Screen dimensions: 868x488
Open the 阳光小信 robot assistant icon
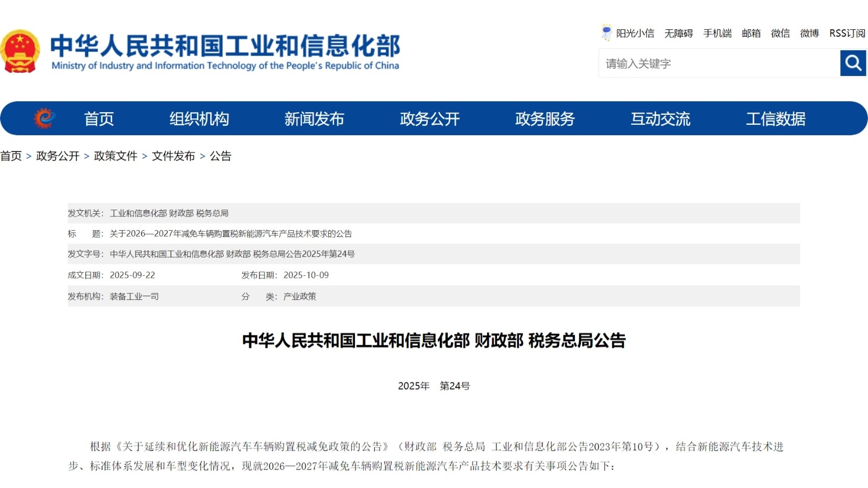coord(606,32)
